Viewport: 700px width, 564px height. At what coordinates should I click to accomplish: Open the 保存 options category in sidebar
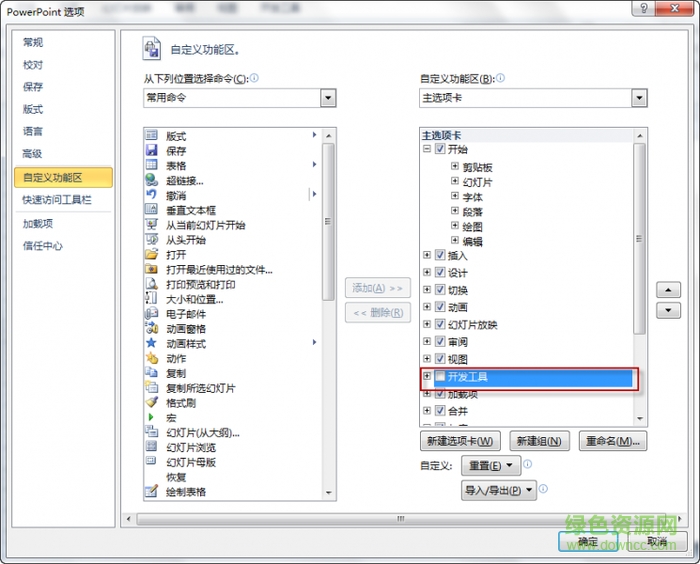coord(33,87)
